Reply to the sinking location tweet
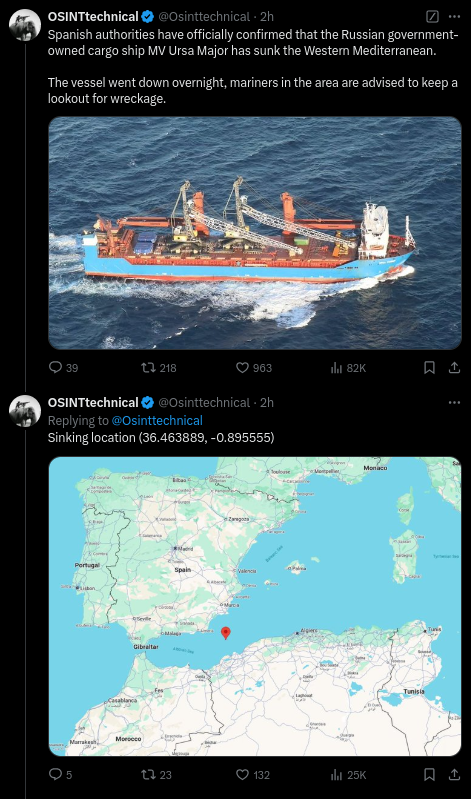The width and height of the screenshot is (471, 799). pyautogui.click(x=55, y=775)
